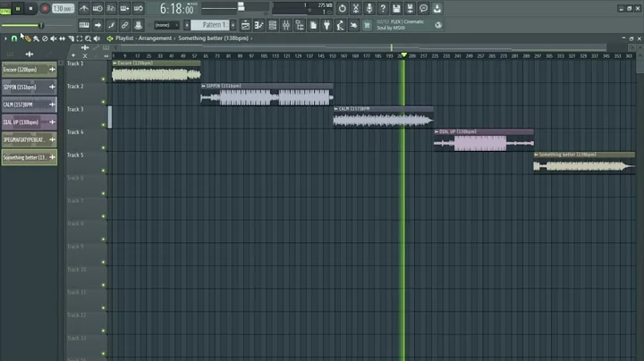Open the shopping cart content library

pos(368,25)
